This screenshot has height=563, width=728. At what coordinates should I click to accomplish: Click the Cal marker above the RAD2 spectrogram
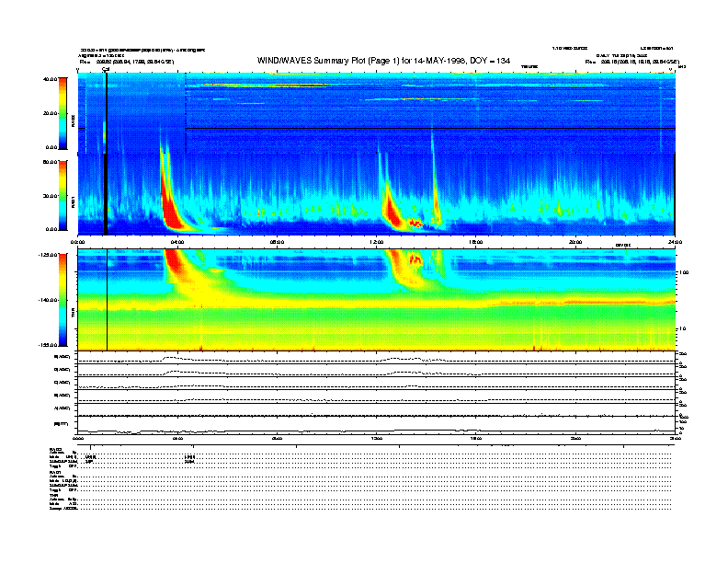click(x=106, y=69)
